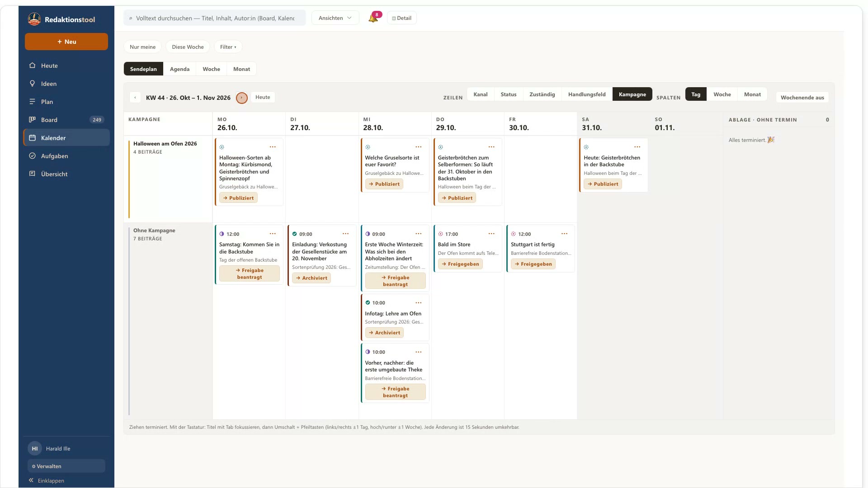Switch to the Woche view tab

[211, 69]
